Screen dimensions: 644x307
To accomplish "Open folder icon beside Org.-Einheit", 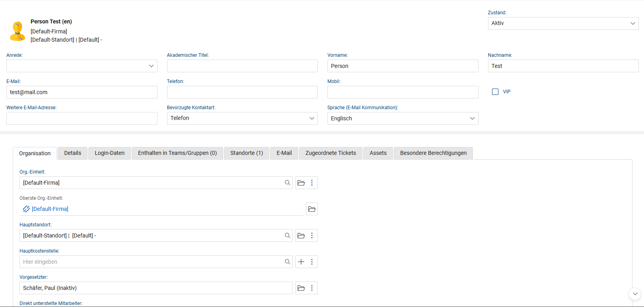I will click(301, 183).
